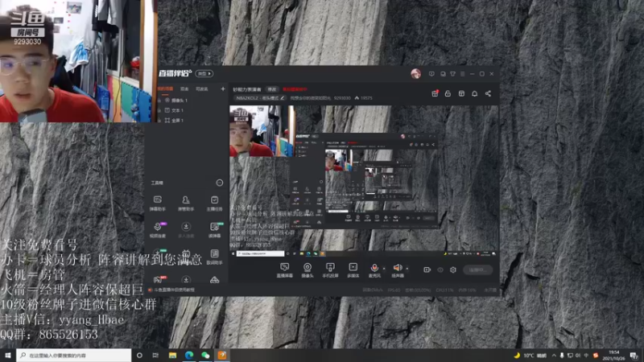Viewport: 644px width, 362px height.
Task: Open the gift box icon with red badge
Action: (x=435, y=93)
